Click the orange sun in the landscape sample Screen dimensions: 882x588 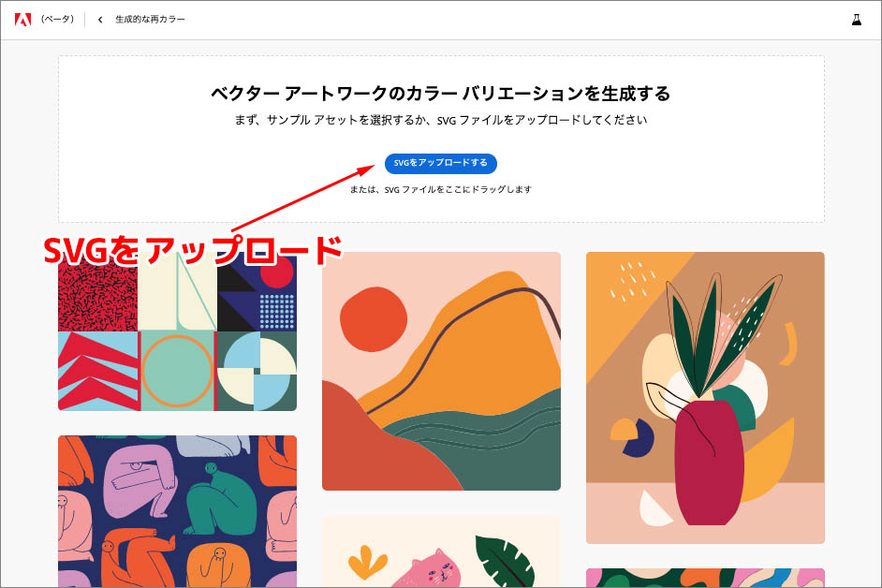pos(375,319)
